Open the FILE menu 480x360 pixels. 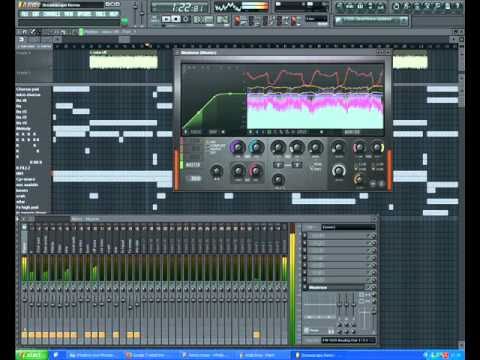[24, 14]
